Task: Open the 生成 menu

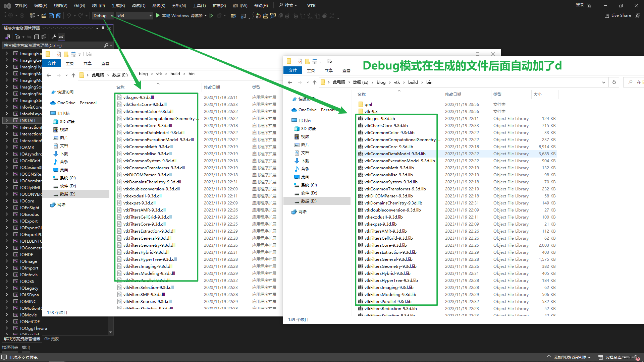Action: click(118, 5)
